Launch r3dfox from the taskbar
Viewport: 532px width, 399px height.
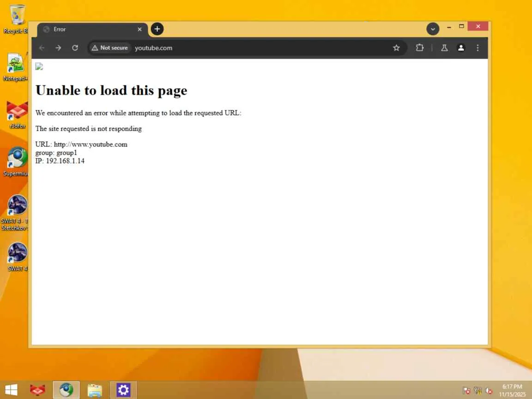click(x=37, y=390)
